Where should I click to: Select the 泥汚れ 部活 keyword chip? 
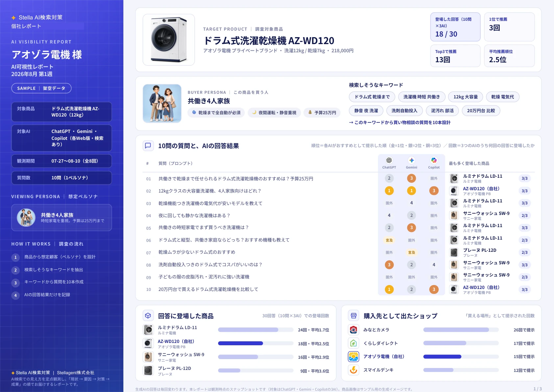[x=442, y=111]
